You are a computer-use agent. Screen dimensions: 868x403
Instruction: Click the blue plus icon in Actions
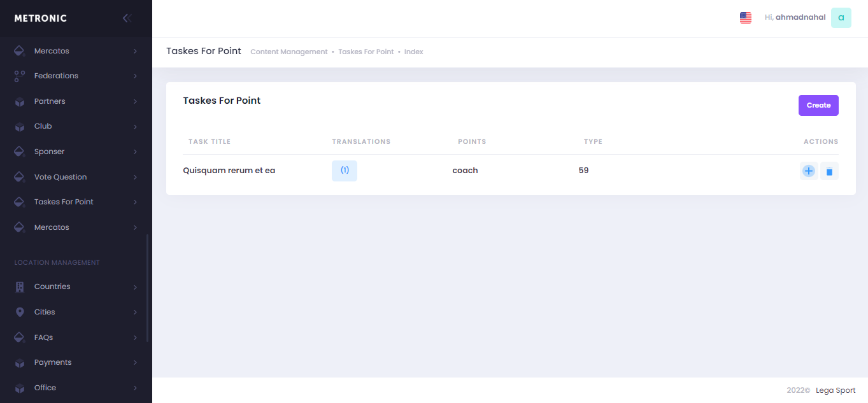tap(809, 171)
